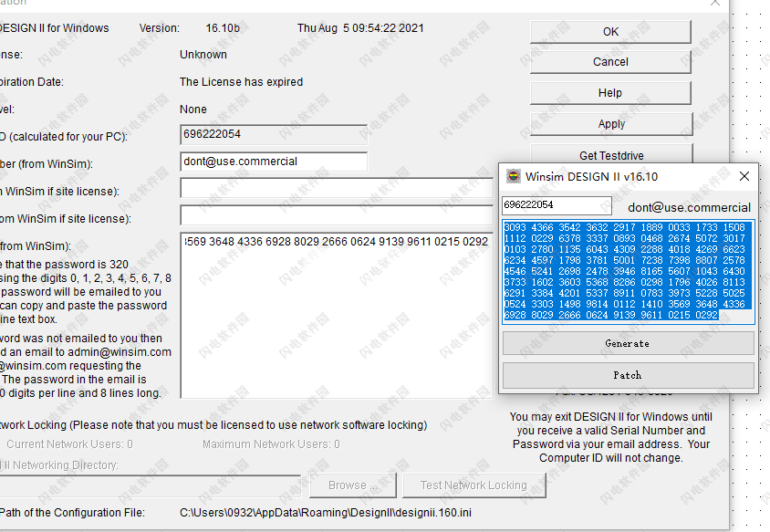Close the Winsim DESIGN II v16.10 window
The width and height of the screenshot is (770, 532).
point(744,176)
